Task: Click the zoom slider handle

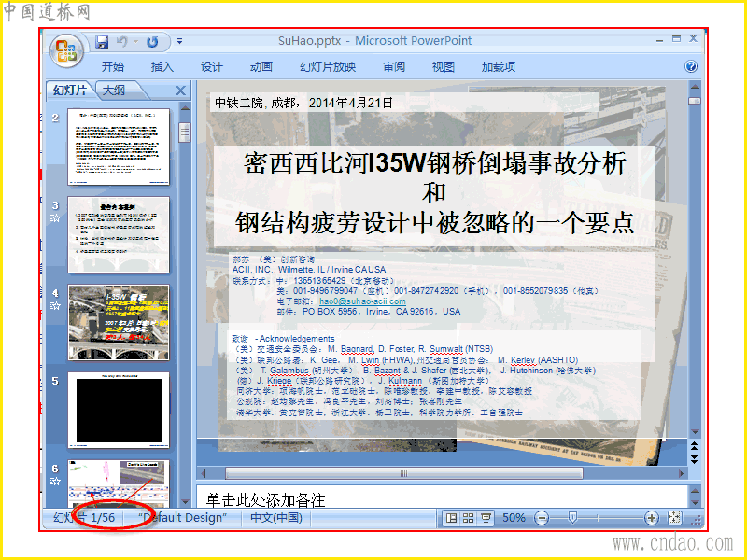Action: (572, 518)
